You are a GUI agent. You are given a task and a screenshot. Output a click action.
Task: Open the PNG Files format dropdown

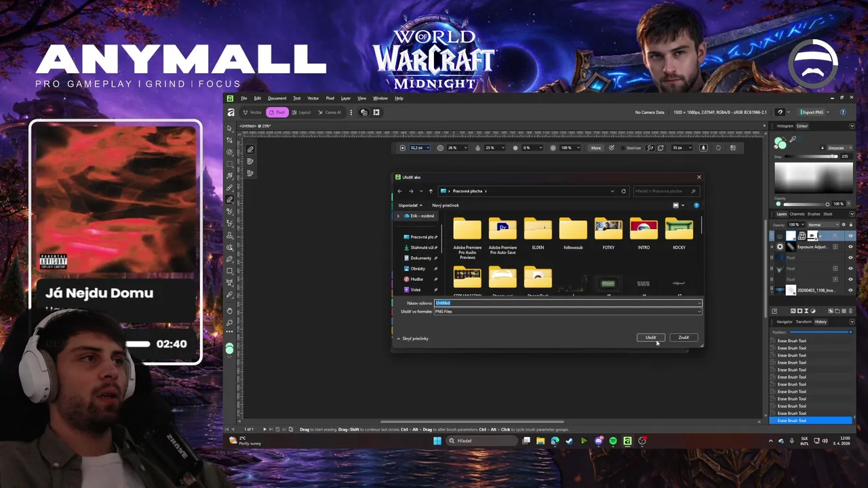click(x=568, y=311)
